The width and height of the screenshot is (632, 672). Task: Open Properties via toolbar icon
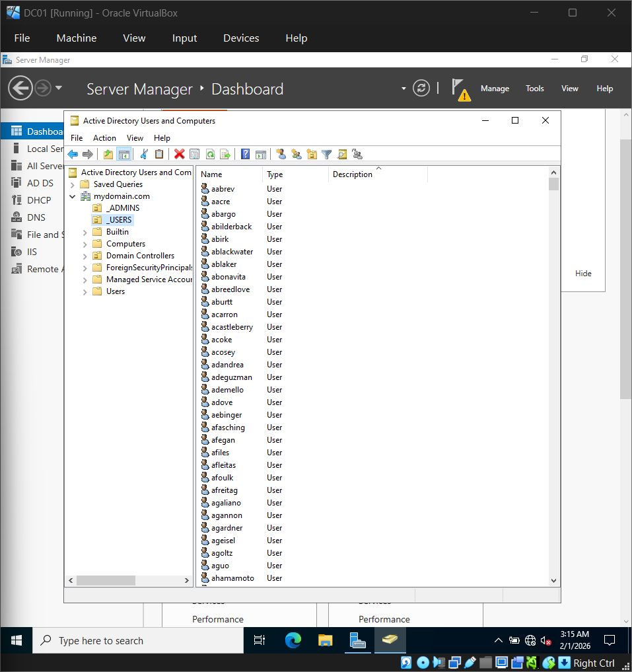click(x=195, y=154)
